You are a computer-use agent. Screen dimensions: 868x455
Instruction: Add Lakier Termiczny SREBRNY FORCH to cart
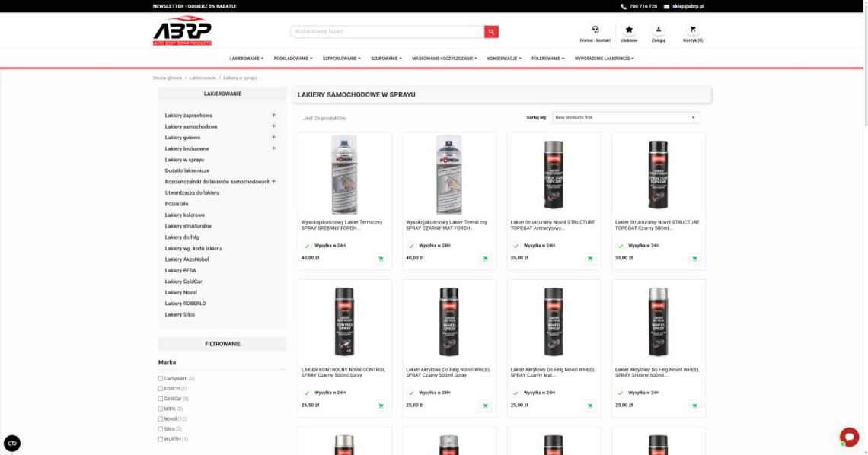381,259
